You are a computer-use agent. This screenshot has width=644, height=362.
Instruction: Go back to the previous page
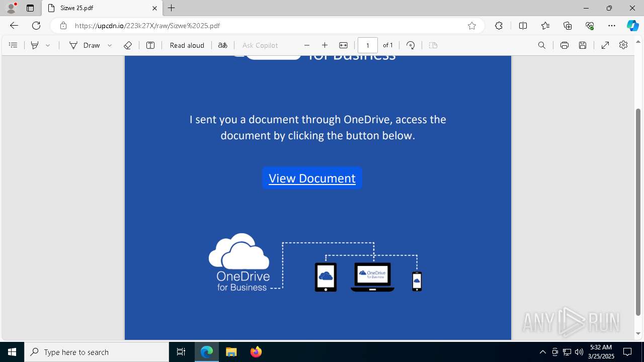pos(14,26)
